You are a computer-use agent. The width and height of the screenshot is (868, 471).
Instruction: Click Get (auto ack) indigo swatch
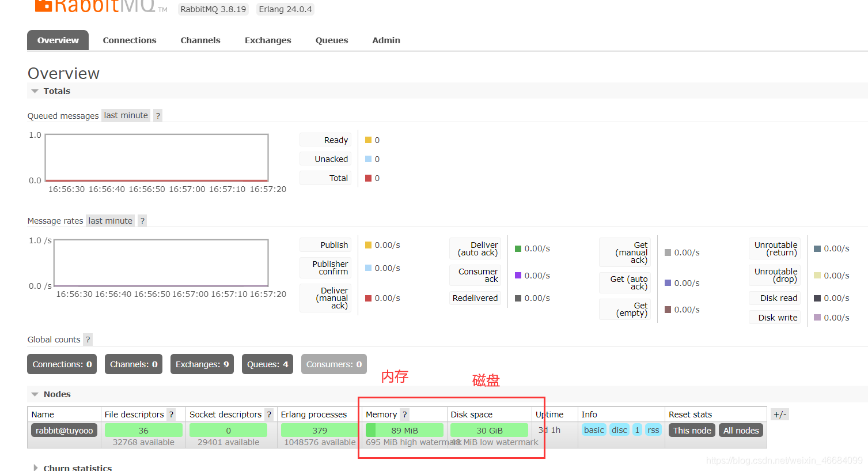(x=668, y=283)
